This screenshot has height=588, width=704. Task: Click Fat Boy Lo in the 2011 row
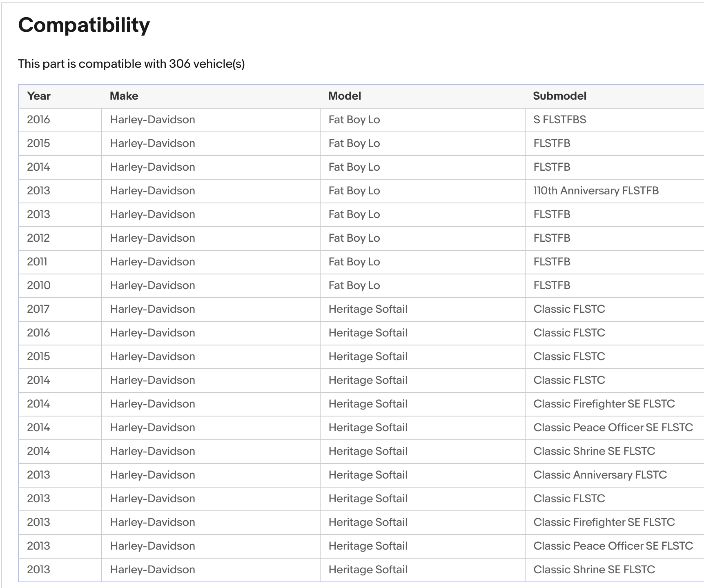point(354,262)
